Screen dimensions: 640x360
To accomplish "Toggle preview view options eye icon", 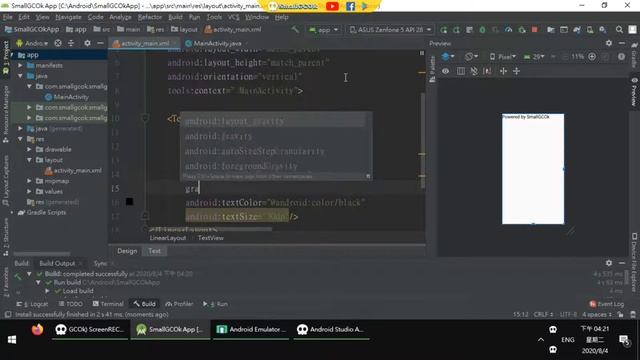I will click(445, 71).
